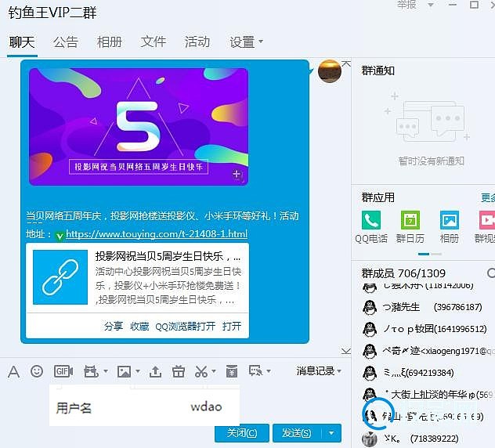
Task: Open the 相册 tab
Action: click(109, 42)
